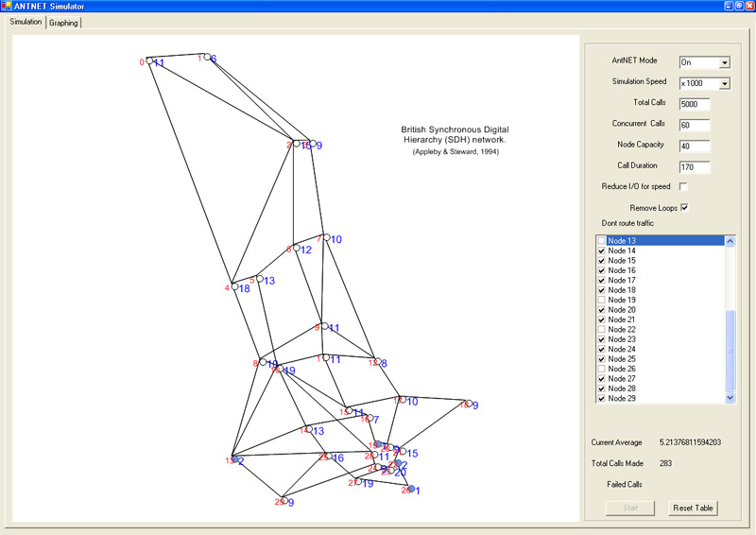Click the Concurrent Calls input field
The height and width of the screenshot is (535, 756).
coord(695,126)
